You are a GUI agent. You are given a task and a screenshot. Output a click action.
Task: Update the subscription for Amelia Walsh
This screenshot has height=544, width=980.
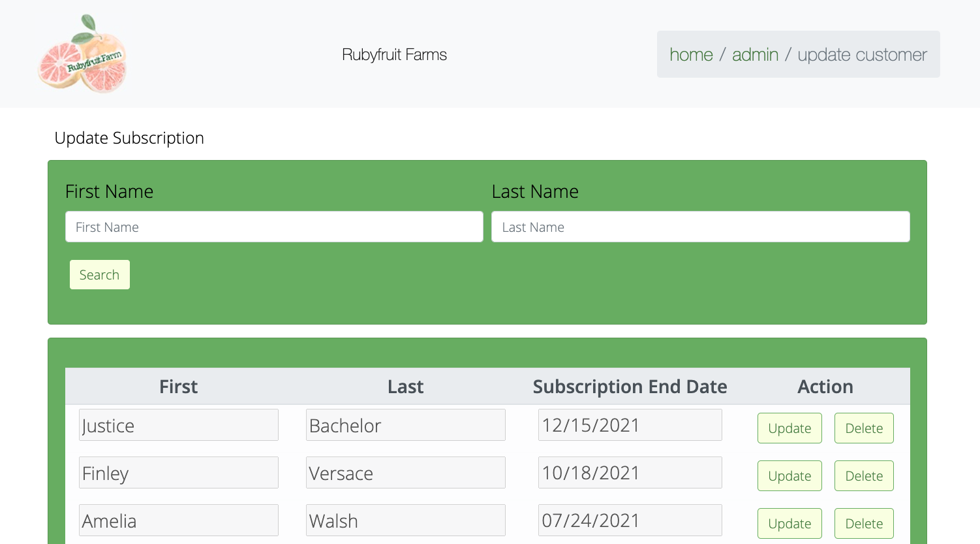(789, 523)
